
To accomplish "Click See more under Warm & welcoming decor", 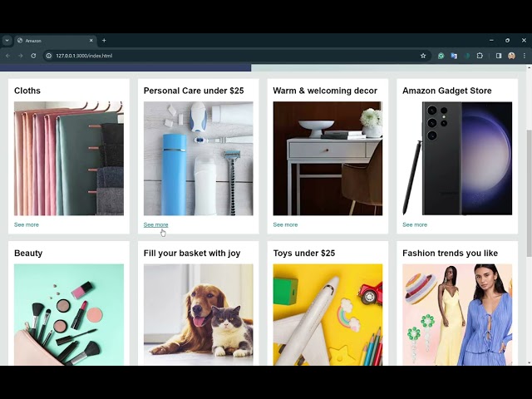I will 285,224.
